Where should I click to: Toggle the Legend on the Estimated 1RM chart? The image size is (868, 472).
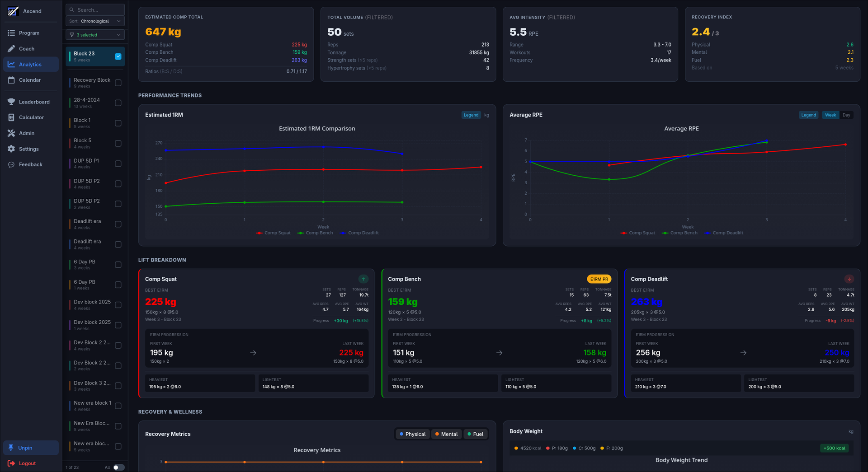coord(471,115)
